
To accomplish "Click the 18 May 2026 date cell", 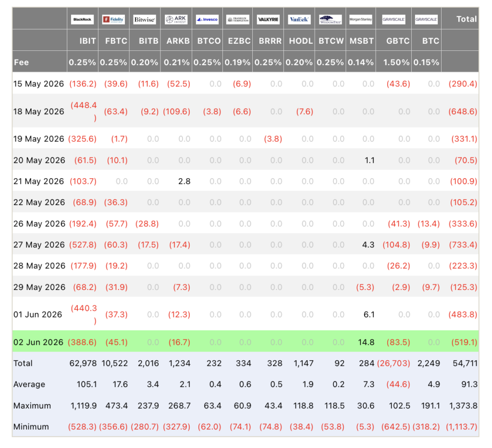I will [38, 111].
